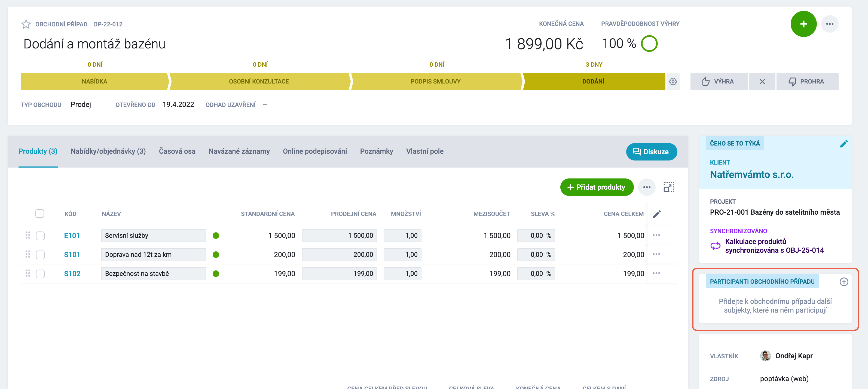Select the Doprava nad 12t za km row checkbox
Image resolution: width=868 pixels, height=389 pixels.
pos(40,255)
